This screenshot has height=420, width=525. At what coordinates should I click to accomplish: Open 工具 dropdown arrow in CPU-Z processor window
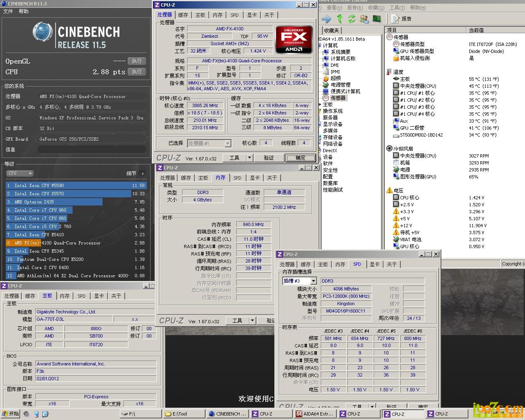tap(249, 158)
